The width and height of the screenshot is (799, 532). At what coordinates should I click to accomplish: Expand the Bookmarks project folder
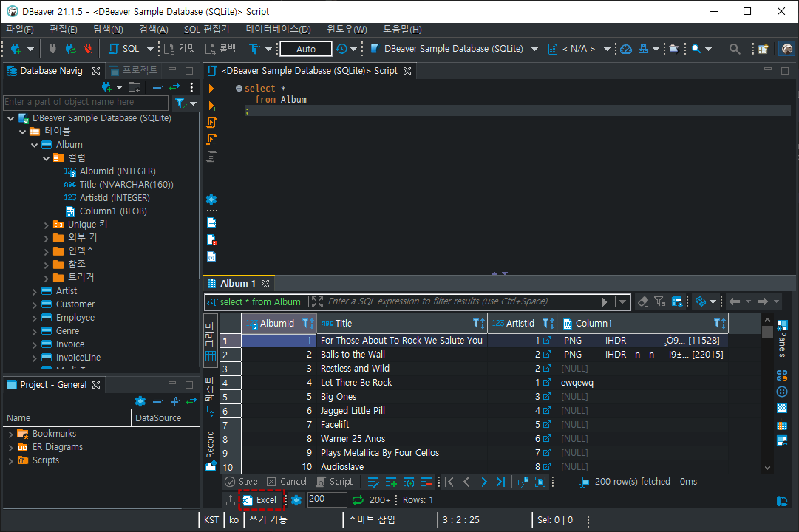click(x=10, y=434)
